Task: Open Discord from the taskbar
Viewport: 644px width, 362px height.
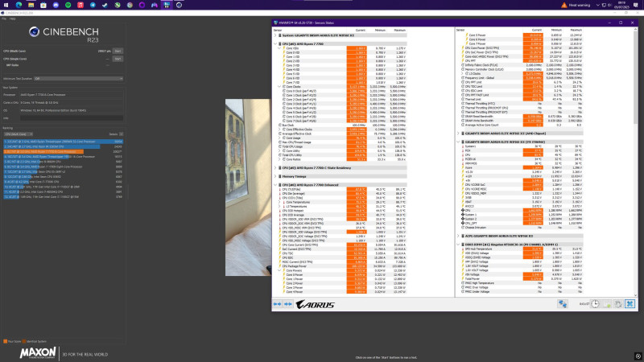Action: pyautogui.click(x=56, y=5)
